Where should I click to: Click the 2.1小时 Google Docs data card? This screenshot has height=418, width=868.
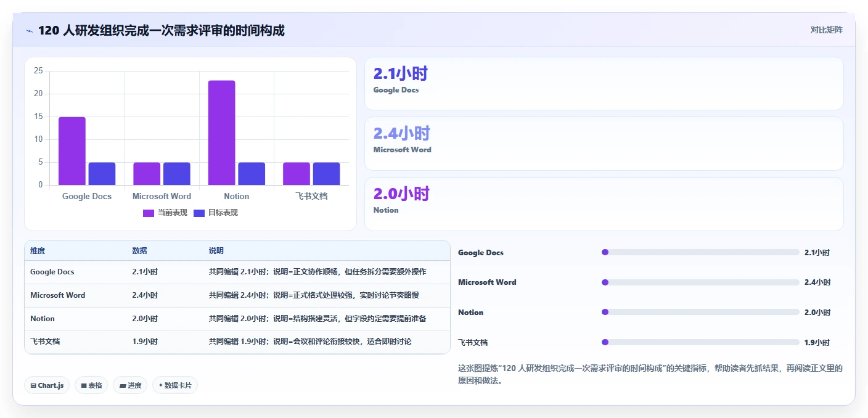click(604, 83)
